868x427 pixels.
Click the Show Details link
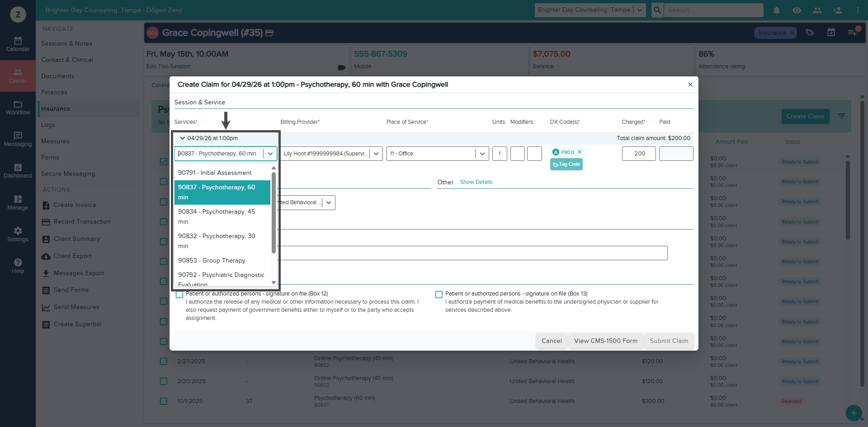point(476,182)
